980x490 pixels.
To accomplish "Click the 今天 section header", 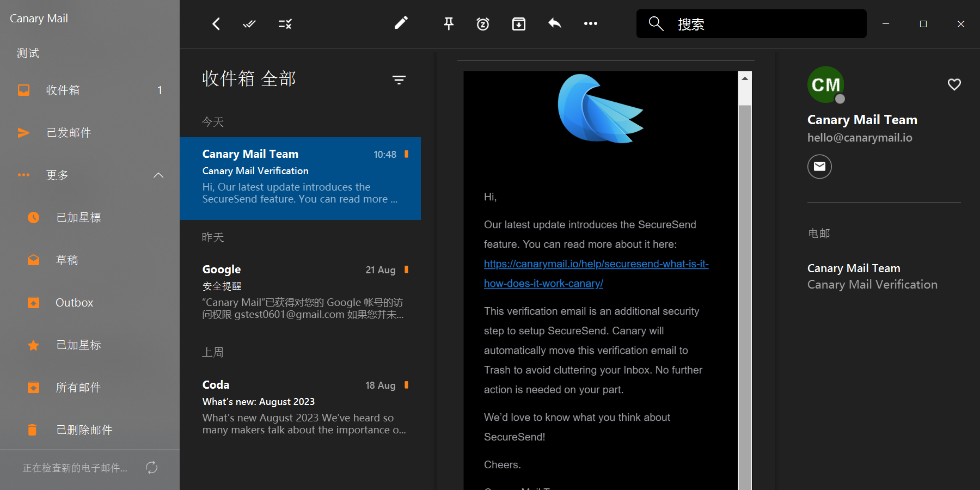I will pyautogui.click(x=213, y=122).
